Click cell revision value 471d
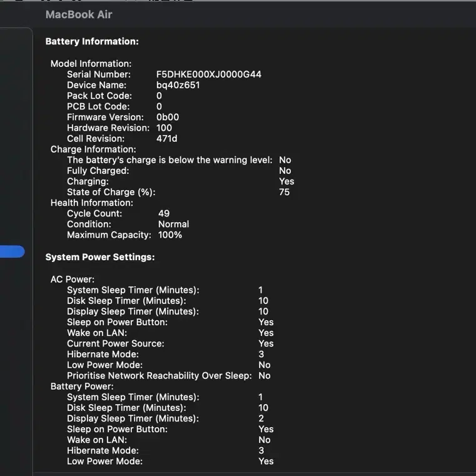The image size is (476, 476). [167, 139]
